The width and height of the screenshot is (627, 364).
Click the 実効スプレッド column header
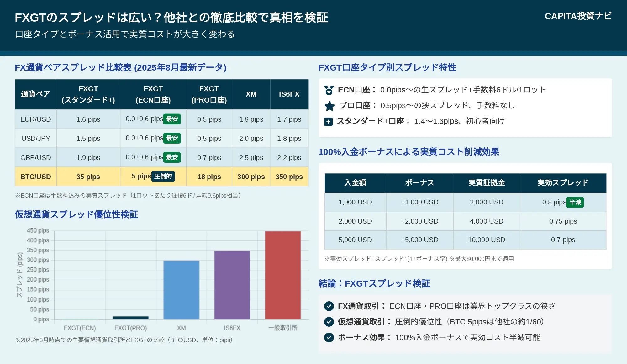[x=563, y=183]
